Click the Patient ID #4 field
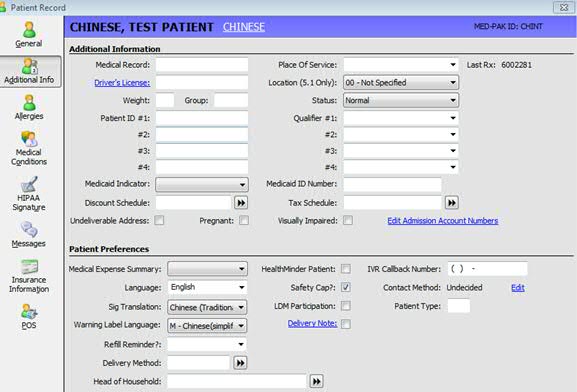Screen dimensions: 577x392 tap(202, 167)
